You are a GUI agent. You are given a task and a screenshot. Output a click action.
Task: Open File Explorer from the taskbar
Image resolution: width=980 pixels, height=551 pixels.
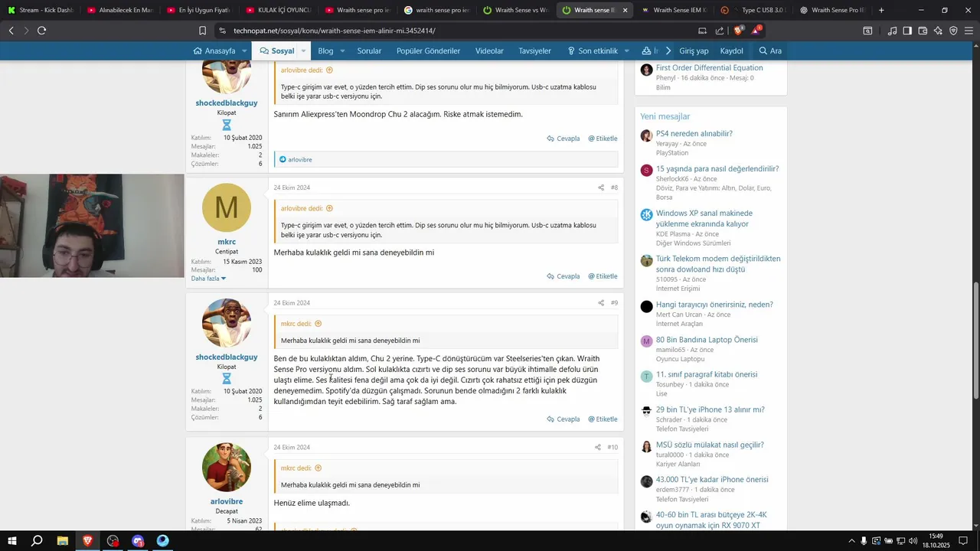click(x=63, y=541)
